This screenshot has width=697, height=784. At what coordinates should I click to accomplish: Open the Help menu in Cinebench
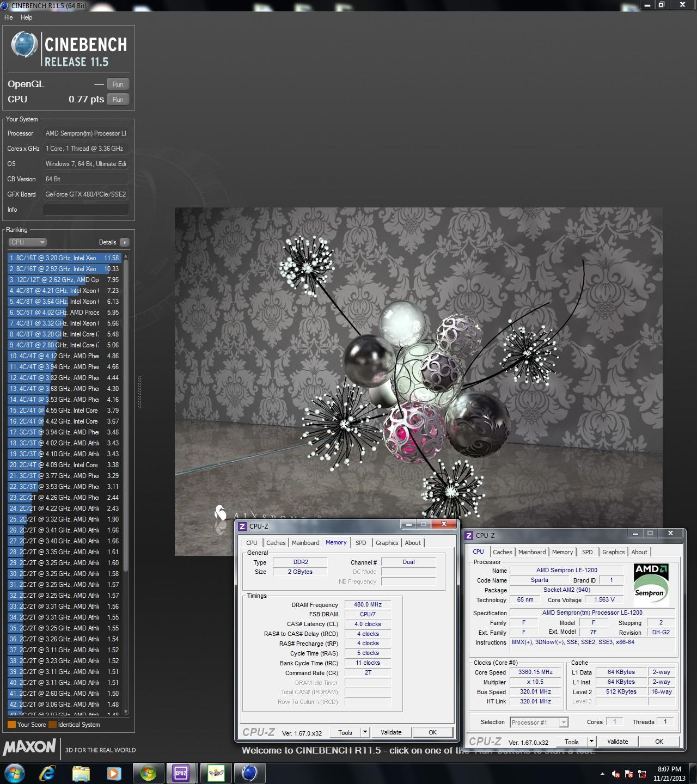[x=26, y=17]
